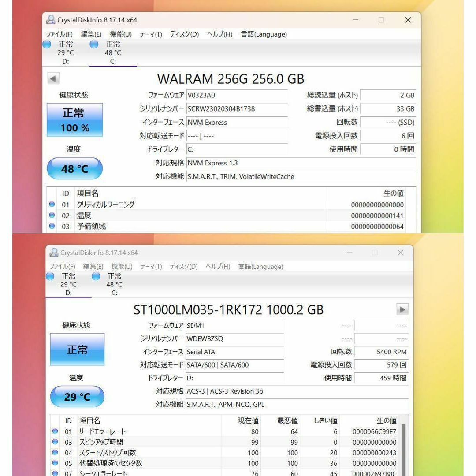Screen dimensions: 476x476
Task: Click serial number field SCRW23020304B1738
Action: pyautogui.click(x=237, y=109)
